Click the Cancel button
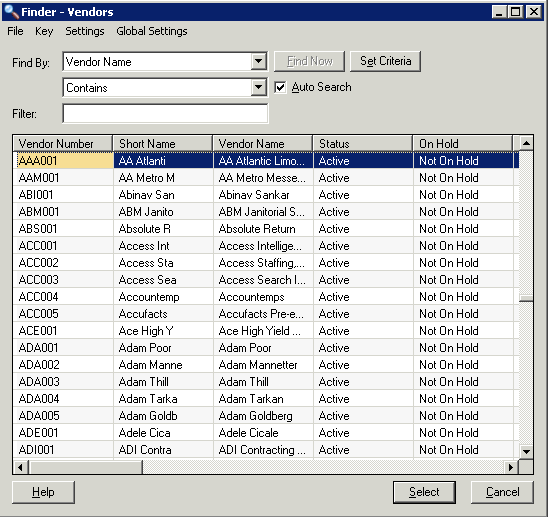548x517 pixels. (x=502, y=492)
